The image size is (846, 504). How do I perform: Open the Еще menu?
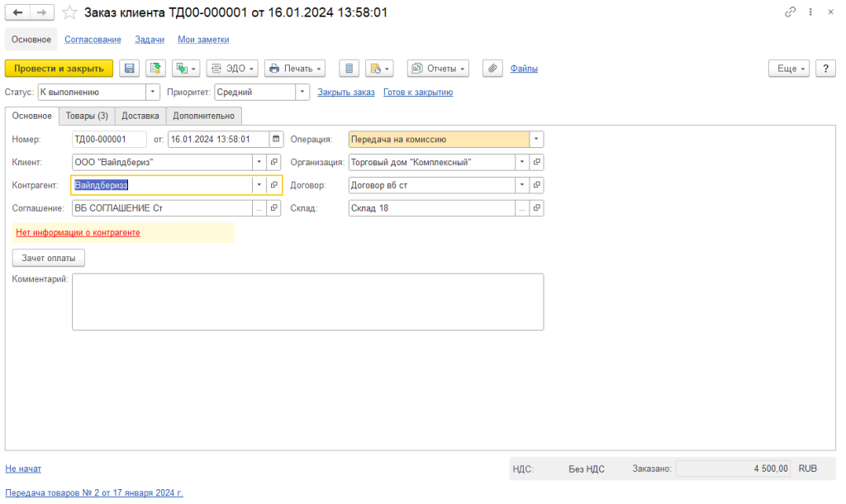(789, 69)
